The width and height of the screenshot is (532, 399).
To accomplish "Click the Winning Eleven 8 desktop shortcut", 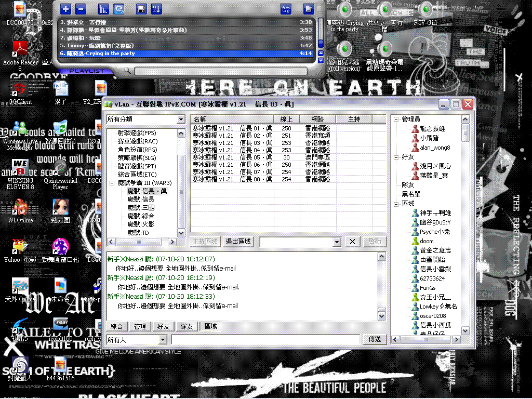I will (20, 167).
